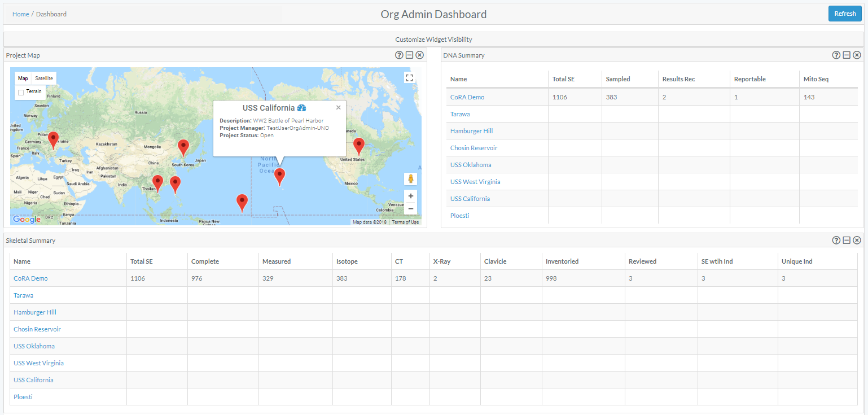Click the Reviewed column header
868x415 pixels.
[642, 261]
